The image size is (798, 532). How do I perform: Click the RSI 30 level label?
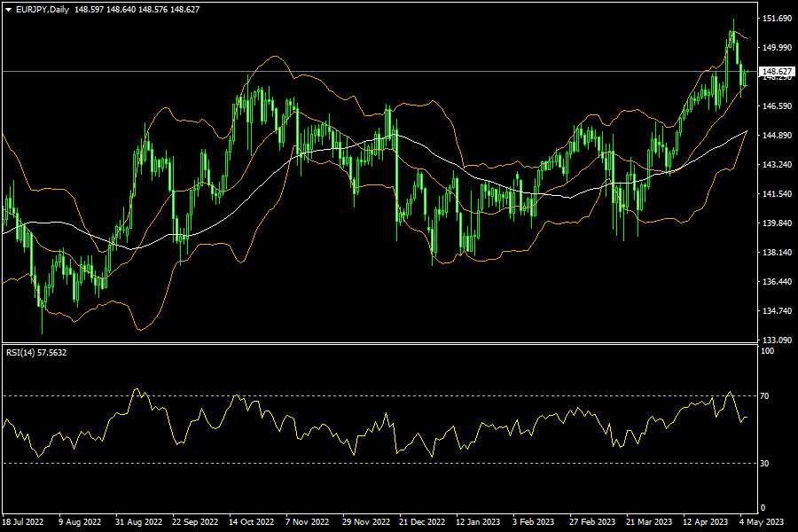click(764, 463)
